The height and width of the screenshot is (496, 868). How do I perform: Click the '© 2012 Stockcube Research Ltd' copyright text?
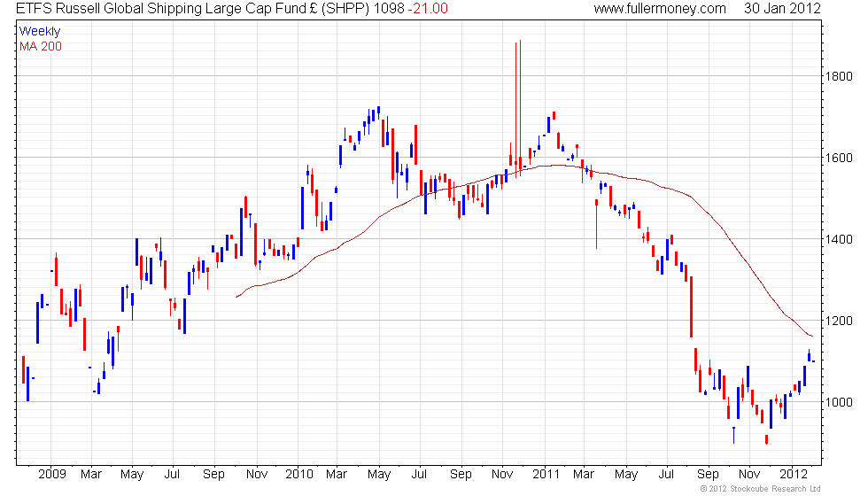pyautogui.click(x=761, y=489)
